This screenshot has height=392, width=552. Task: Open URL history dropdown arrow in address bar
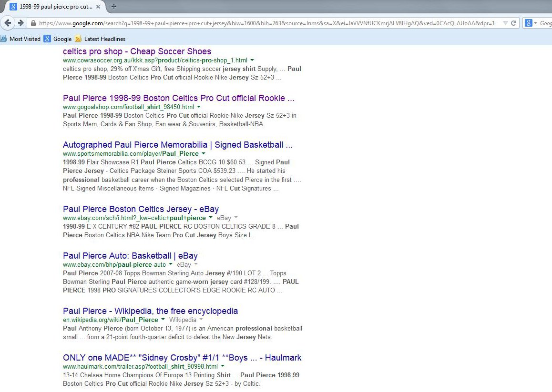tap(505, 23)
